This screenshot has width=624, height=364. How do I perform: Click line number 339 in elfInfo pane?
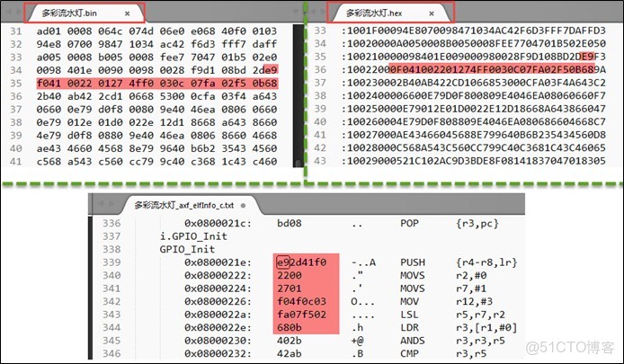(x=111, y=262)
